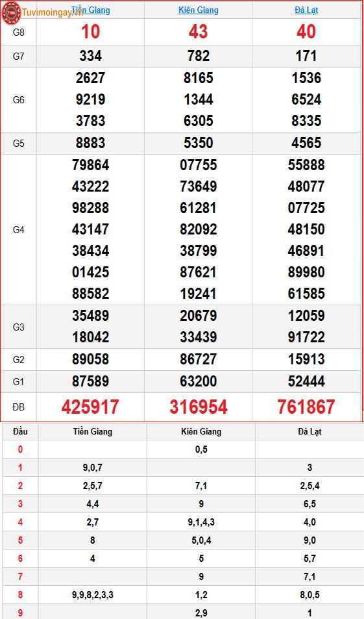
Task: Select the summary cell 9,1,4,3
Action: pyautogui.click(x=201, y=522)
